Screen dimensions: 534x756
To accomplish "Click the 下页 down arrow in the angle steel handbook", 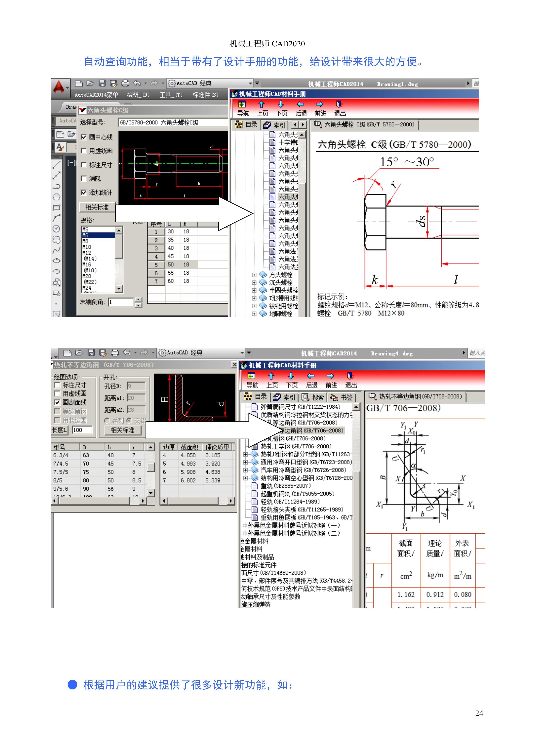I will (x=291, y=376).
